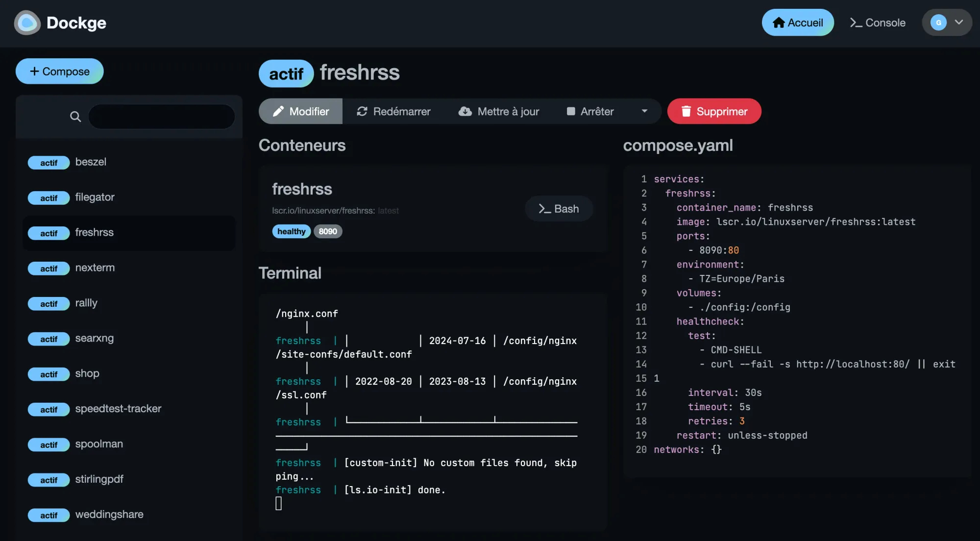Screen dimensions: 980x541
Task: Click the Redémarrer refresh arrows icon
Action: [x=362, y=111]
